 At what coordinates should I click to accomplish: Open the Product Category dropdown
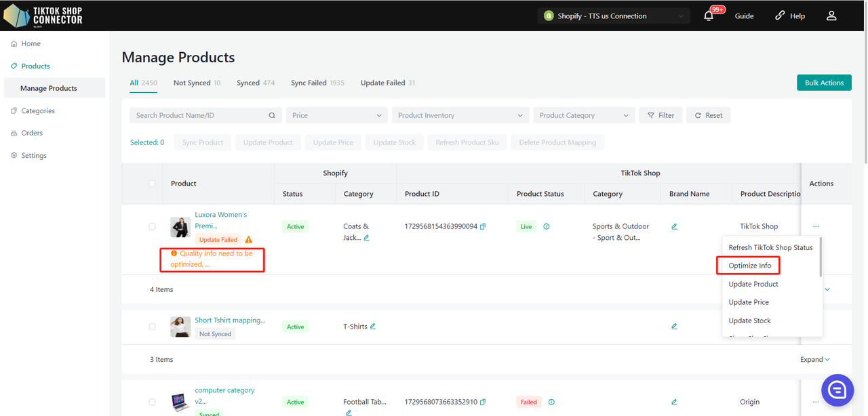pos(584,115)
